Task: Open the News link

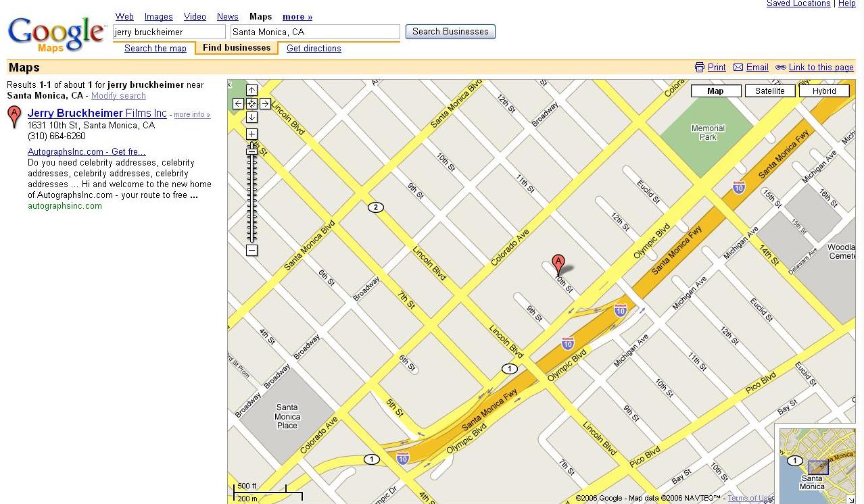Action: click(228, 17)
